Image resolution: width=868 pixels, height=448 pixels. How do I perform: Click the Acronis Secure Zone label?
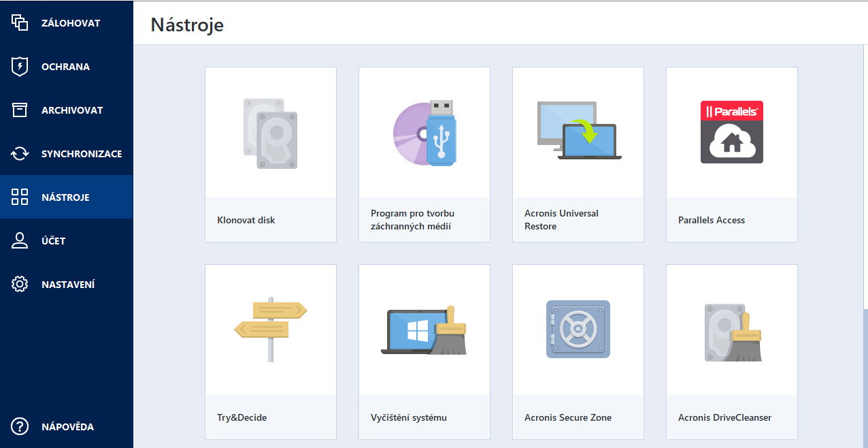(x=568, y=417)
